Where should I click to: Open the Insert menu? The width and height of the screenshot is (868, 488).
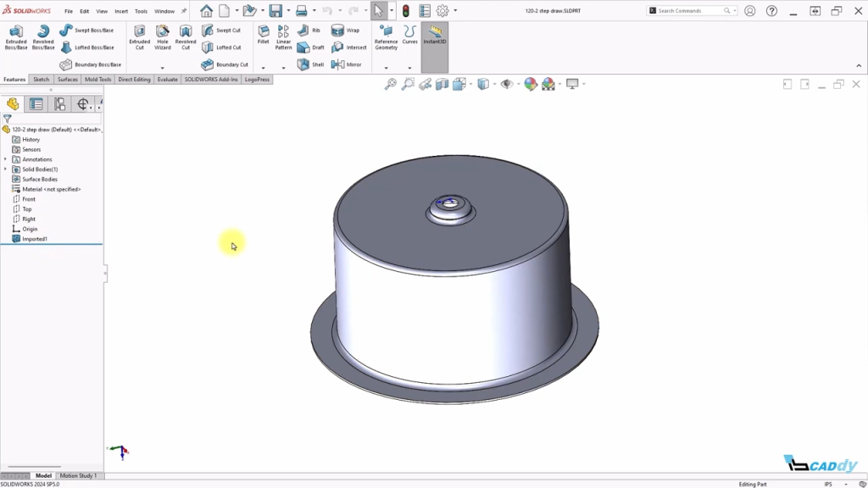point(121,11)
